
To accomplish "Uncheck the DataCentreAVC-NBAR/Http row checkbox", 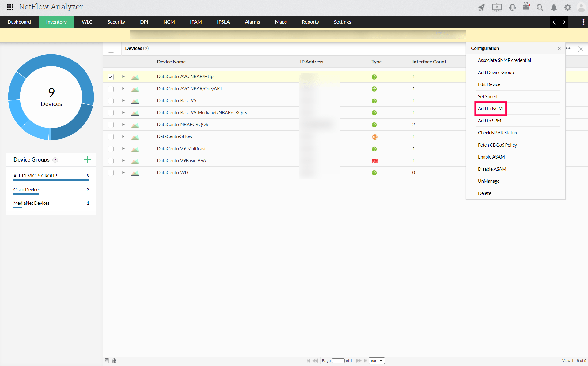I will pos(111,77).
